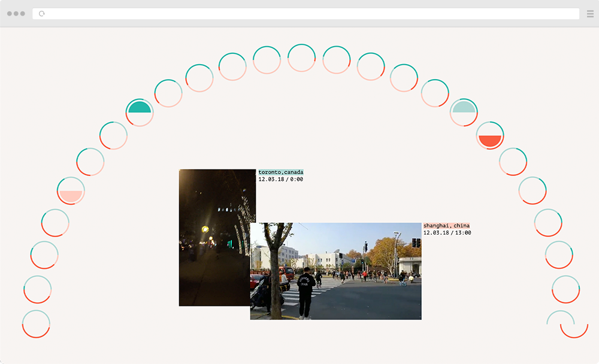
Task: Pick the first circle at arc's lower-left end
Action: (x=36, y=324)
